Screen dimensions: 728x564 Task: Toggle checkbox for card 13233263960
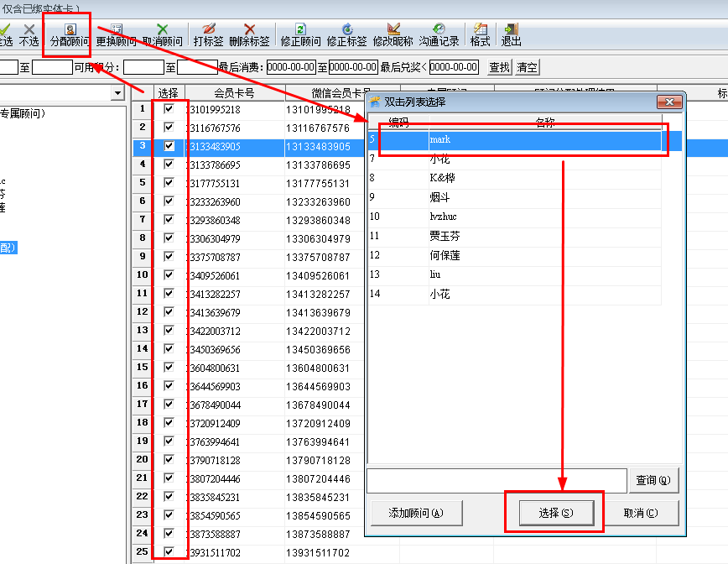(x=169, y=201)
